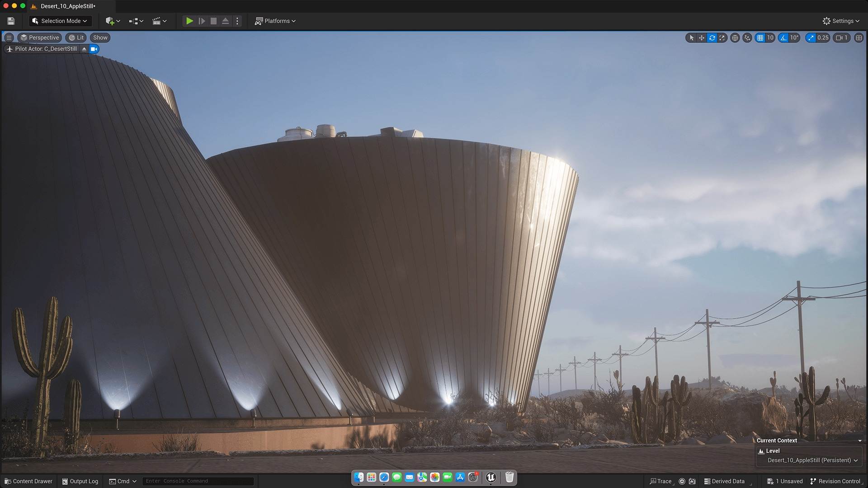Open the Platforms dropdown
This screenshot has width=868, height=488.
275,21
